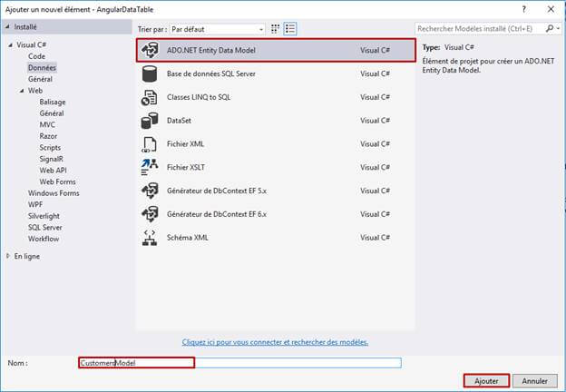The height and width of the screenshot is (392, 566).
Task: Click the Générateur de DbContext EF 5.x icon
Action: 150,191
